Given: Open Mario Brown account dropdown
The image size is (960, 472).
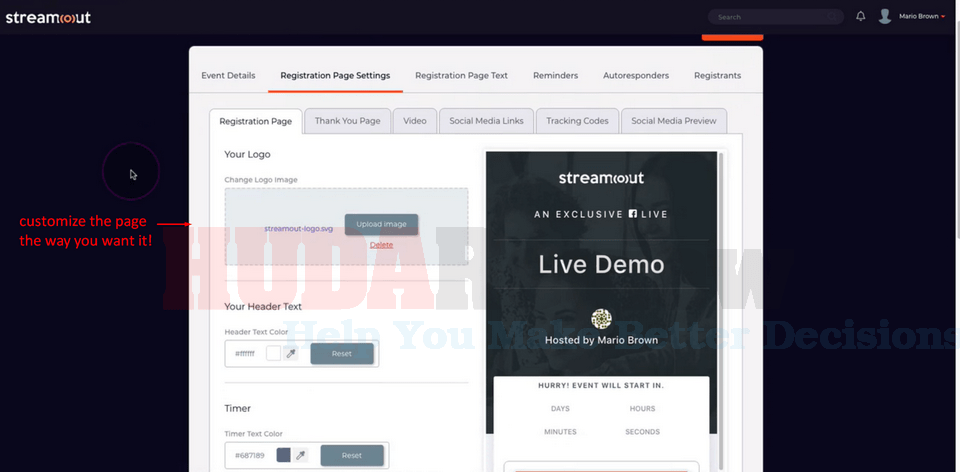Looking at the screenshot, I should click(x=921, y=17).
